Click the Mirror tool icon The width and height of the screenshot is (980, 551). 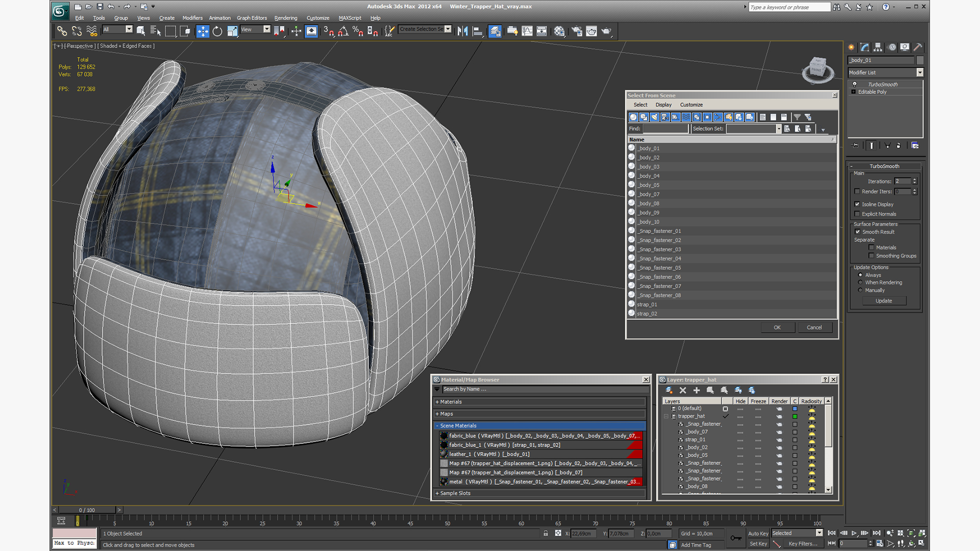462,31
